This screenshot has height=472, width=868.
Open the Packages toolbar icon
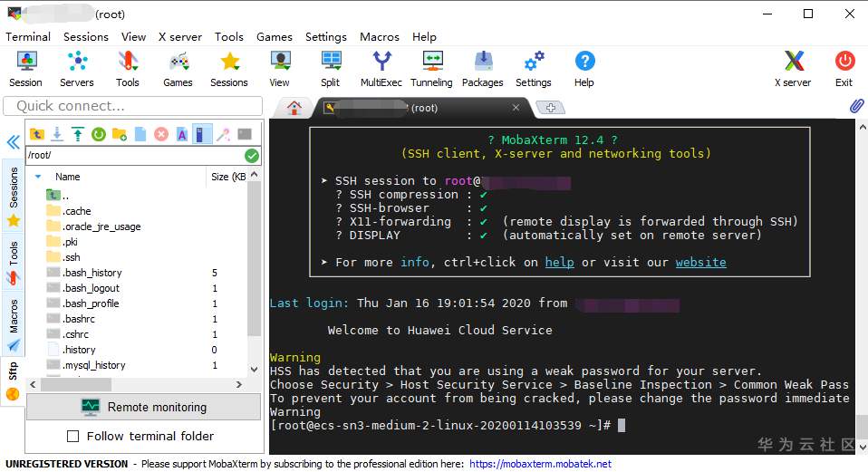[x=483, y=69]
